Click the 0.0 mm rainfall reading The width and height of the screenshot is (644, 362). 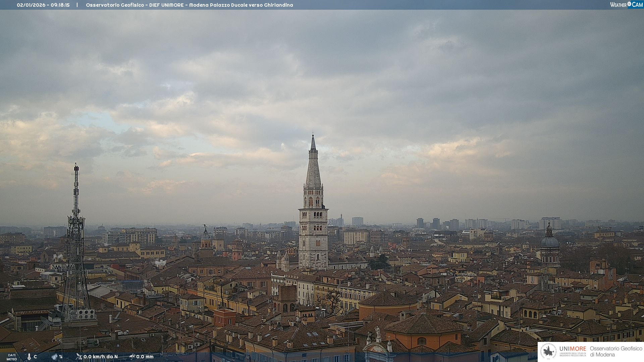(145, 357)
